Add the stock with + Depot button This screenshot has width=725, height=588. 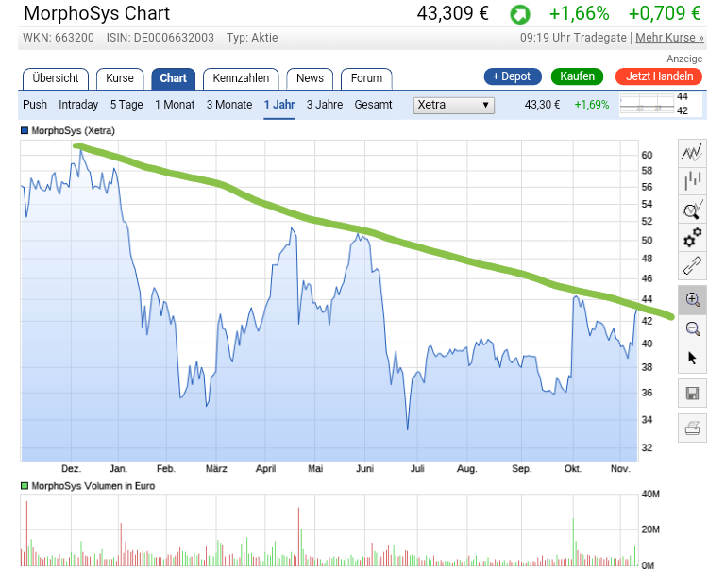(512, 76)
